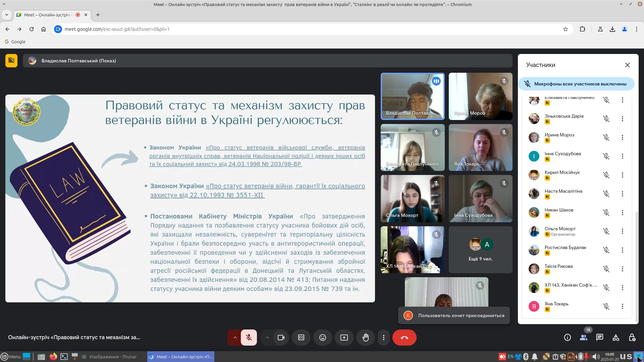The width and height of the screenshot is (644, 362).
Task: Open more options for Ирина Мороз
Action: [622, 137]
